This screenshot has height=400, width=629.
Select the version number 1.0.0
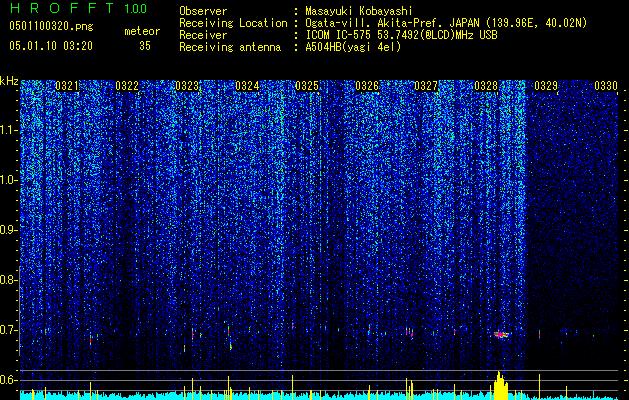(x=135, y=8)
